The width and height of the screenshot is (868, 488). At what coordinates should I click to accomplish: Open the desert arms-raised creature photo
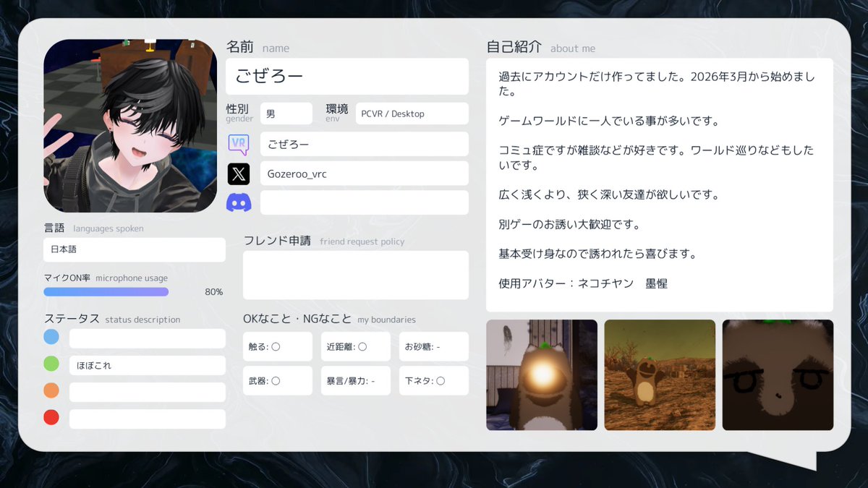660,375
